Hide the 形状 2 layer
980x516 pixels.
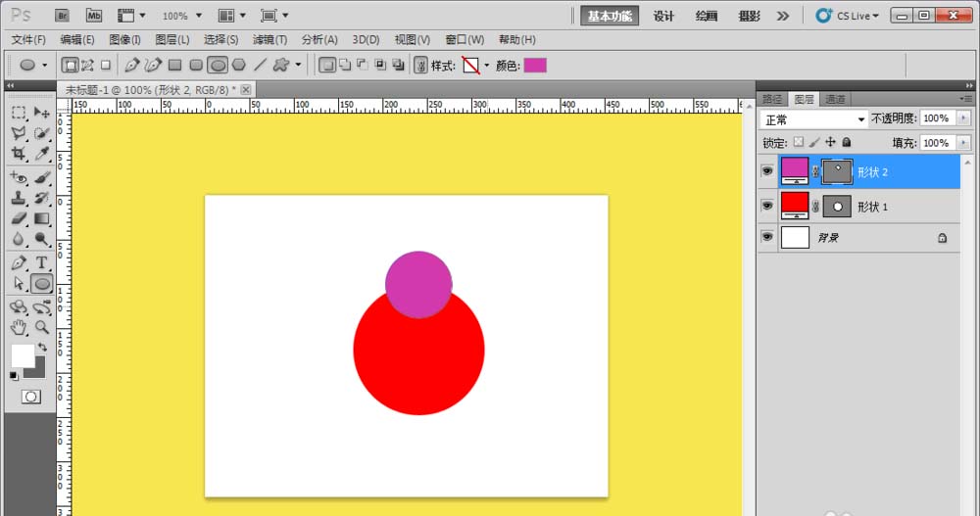pos(767,171)
